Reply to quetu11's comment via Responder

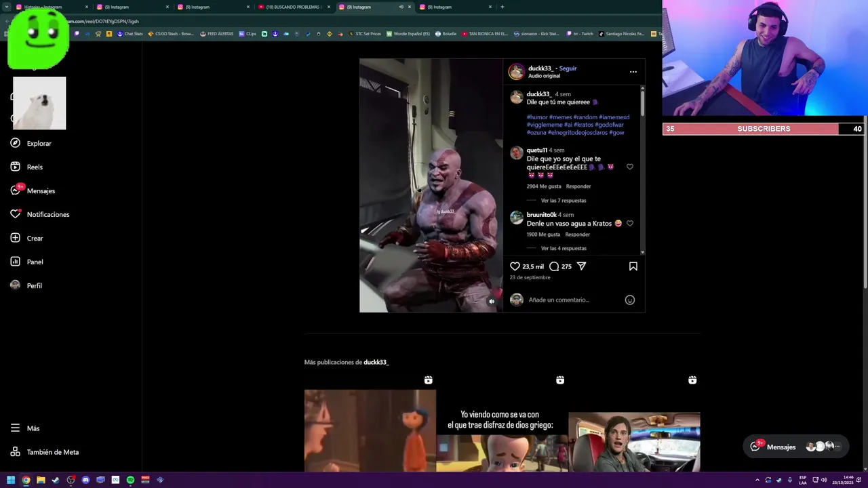[578, 186]
